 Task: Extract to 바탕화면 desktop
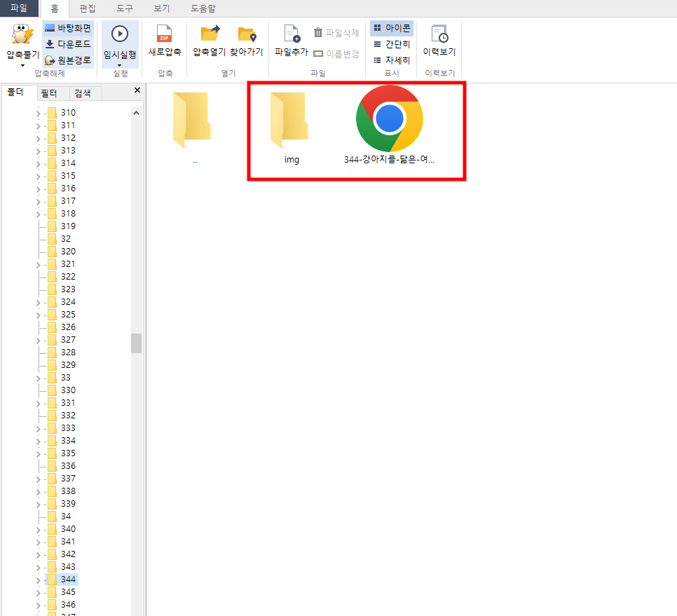click(68, 28)
